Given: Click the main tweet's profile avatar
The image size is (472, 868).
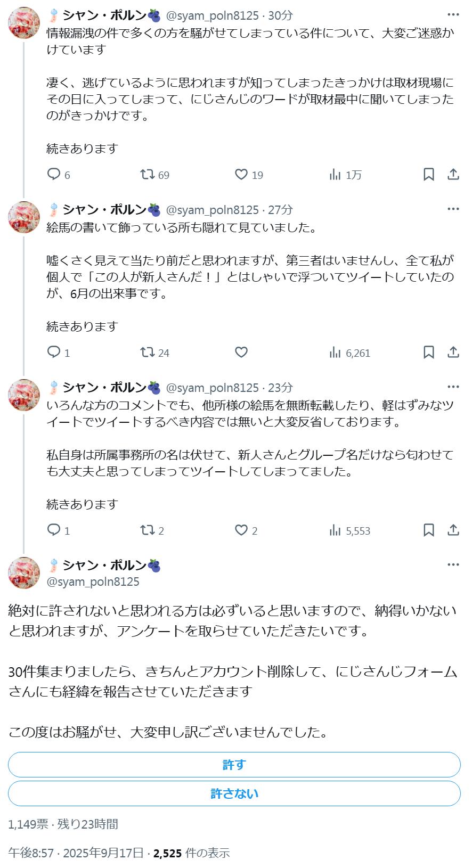Looking at the screenshot, I should tap(24, 573).
